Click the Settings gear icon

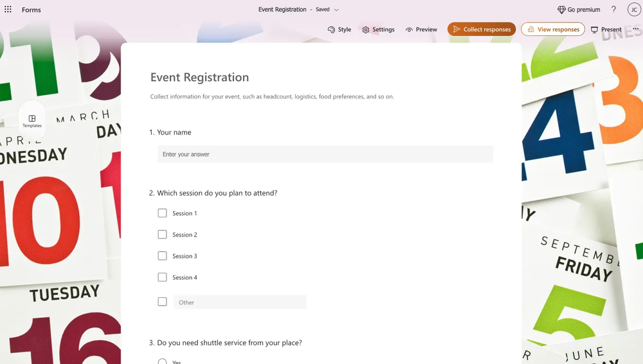pyautogui.click(x=366, y=30)
